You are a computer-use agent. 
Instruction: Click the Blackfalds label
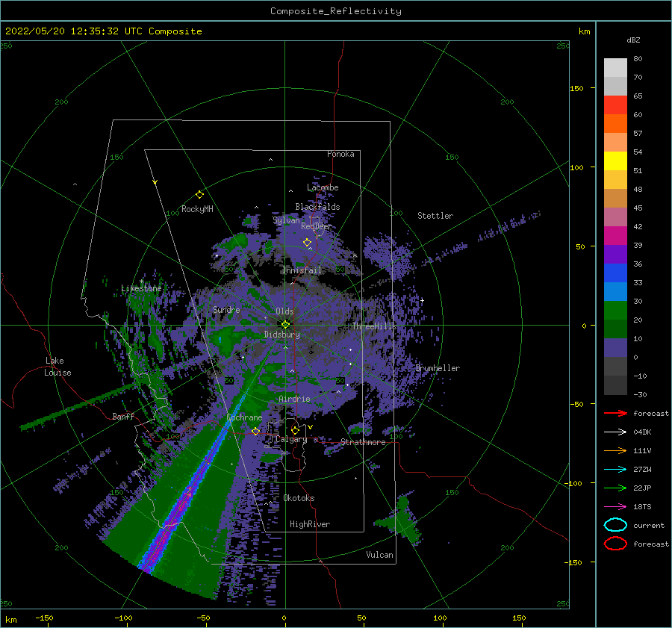[x=317, y=207]
